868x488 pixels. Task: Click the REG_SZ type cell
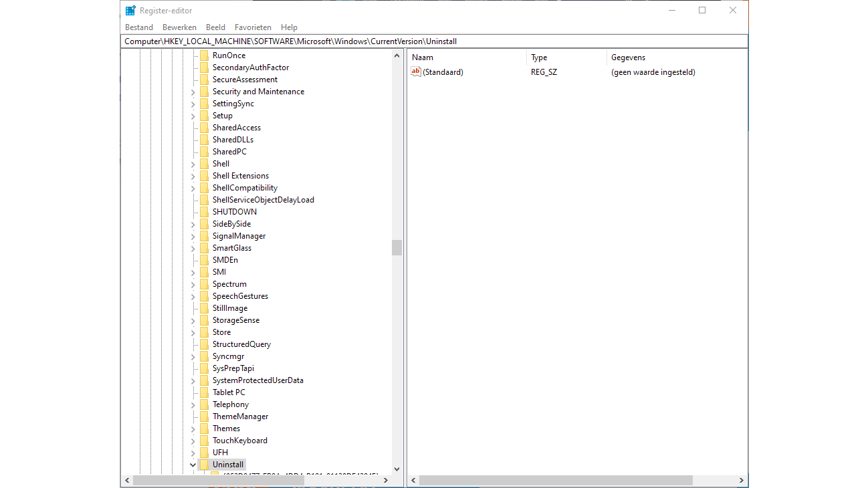click(544, 72)
